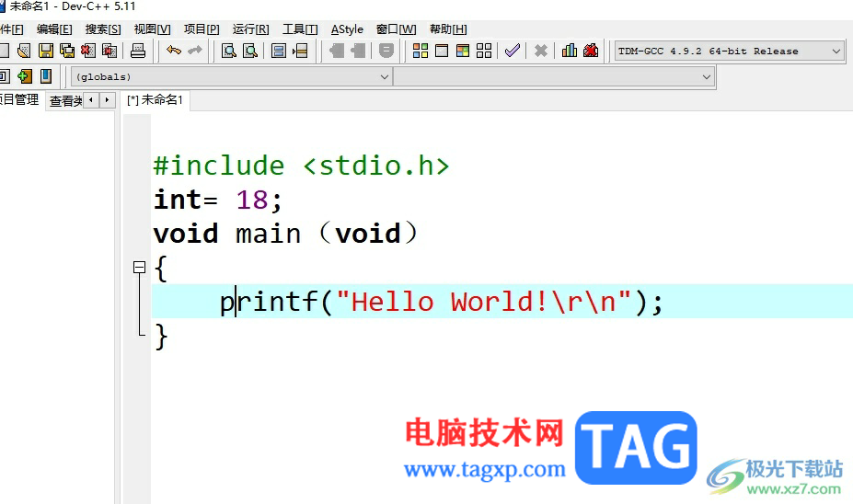Rebuild all with four gray squares icon
Viewport: 853px width, 504px height.
[x=484, y=52]
